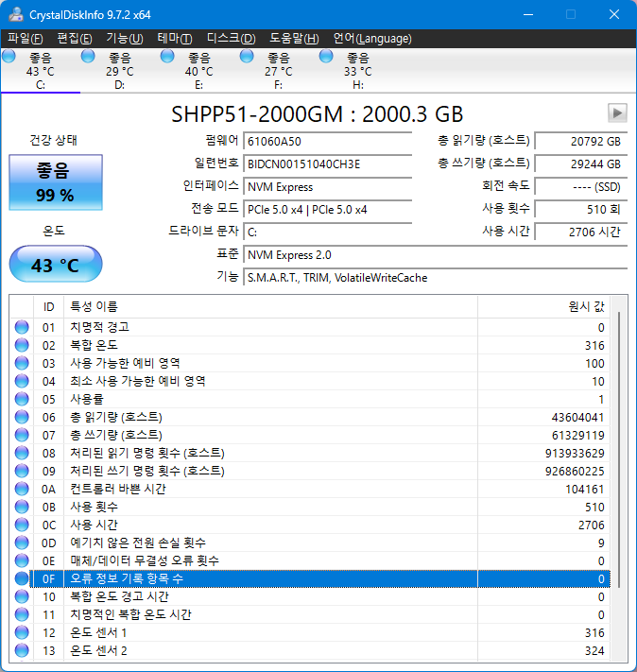637x672 pixels.
Task: Open the 파일(F) menu
Action: pyautogui.click(x=26, y=39)
